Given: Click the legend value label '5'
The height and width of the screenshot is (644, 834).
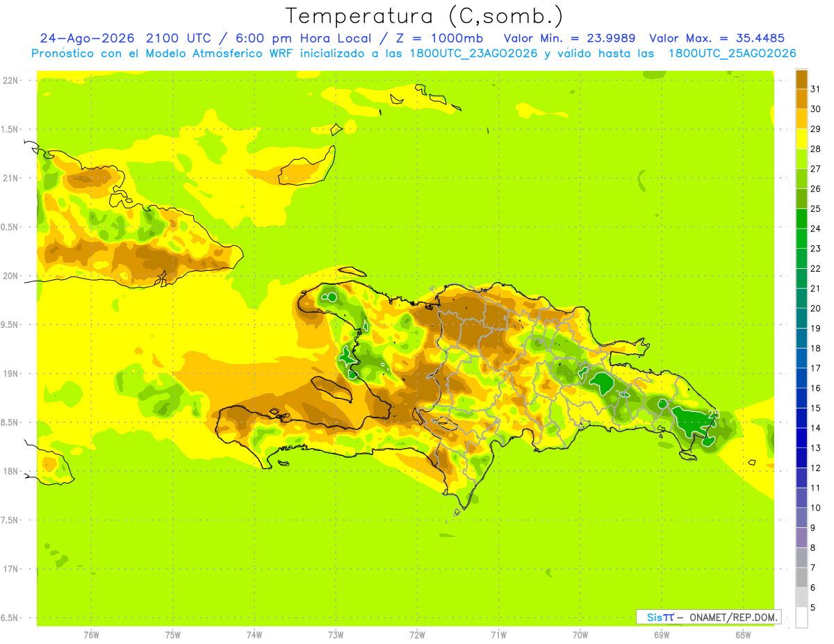Looking at the screenshot, I should click(813, 607).
